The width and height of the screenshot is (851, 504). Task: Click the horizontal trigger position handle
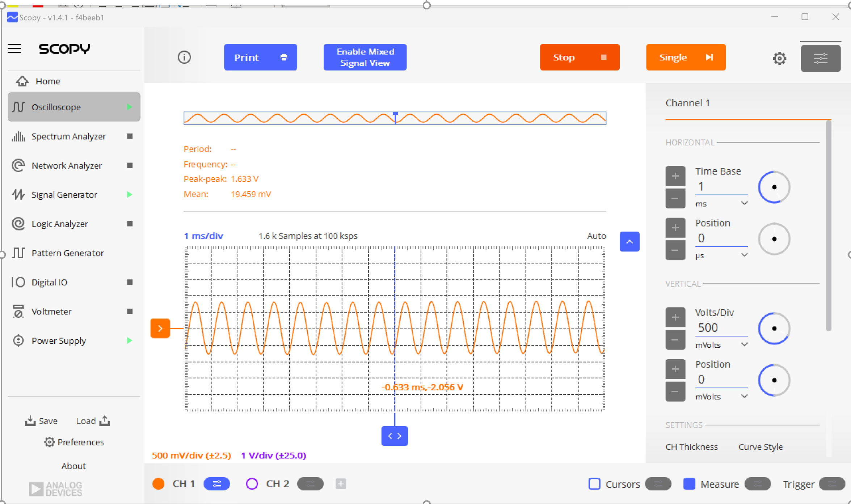(x=395, y=436)
